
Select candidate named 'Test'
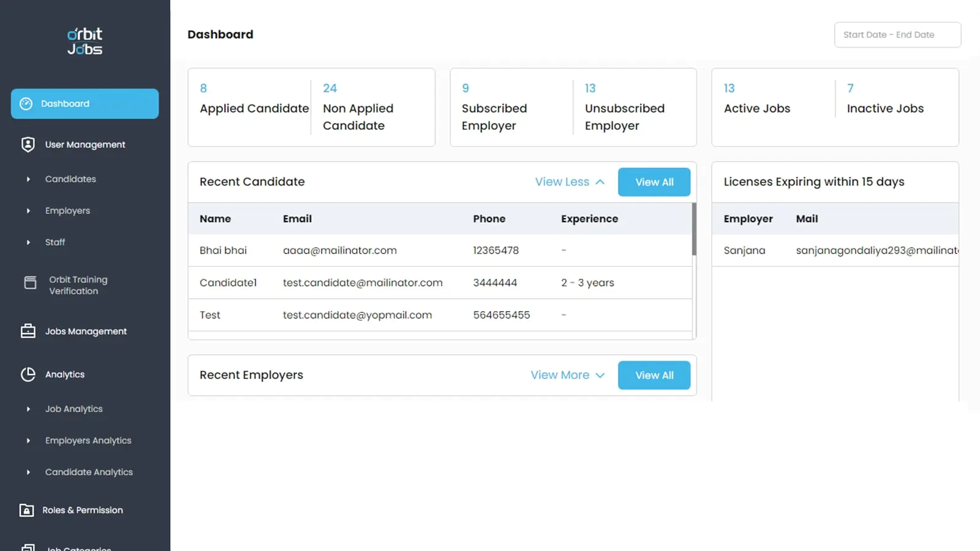(209, 315)
